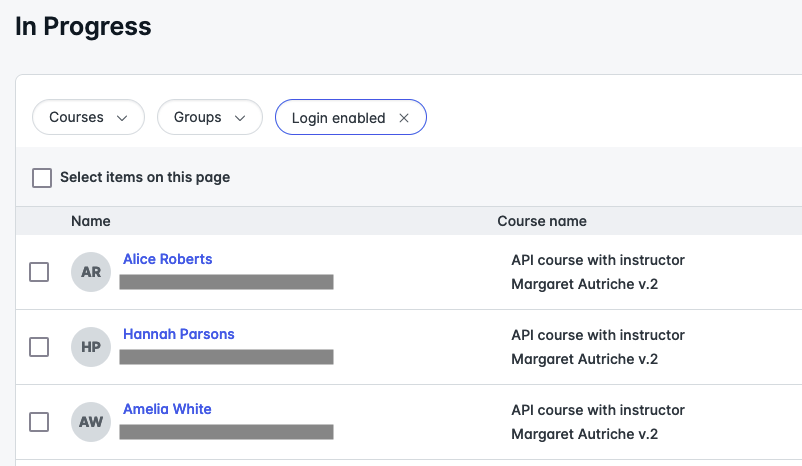Check Select items on this page
Screen dimensions: 802x466
point(42,178)
